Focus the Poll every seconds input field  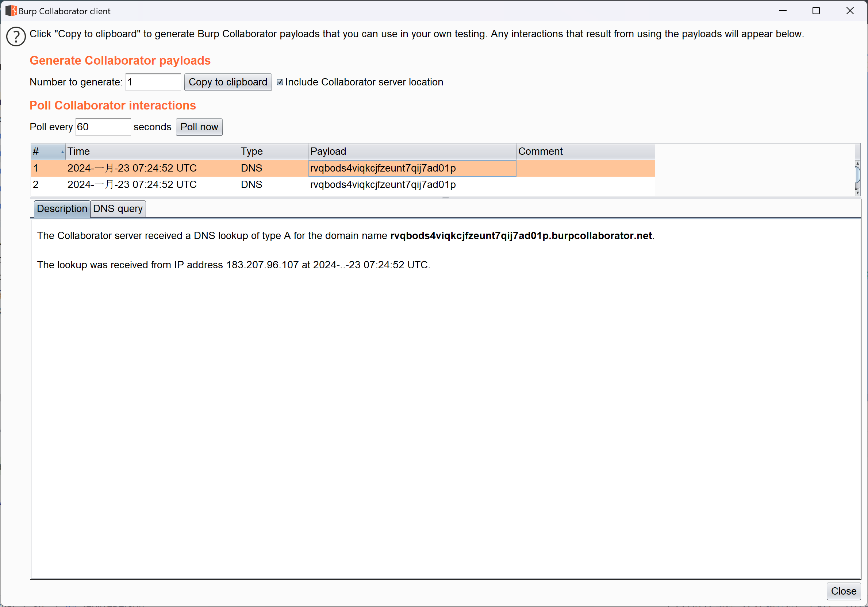coord(103,127)
